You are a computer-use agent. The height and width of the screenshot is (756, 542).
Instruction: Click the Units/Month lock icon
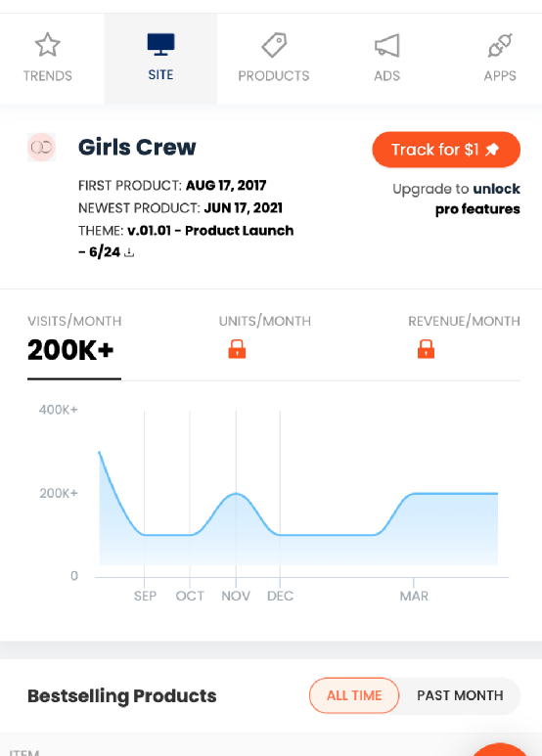tap(237, 349)
